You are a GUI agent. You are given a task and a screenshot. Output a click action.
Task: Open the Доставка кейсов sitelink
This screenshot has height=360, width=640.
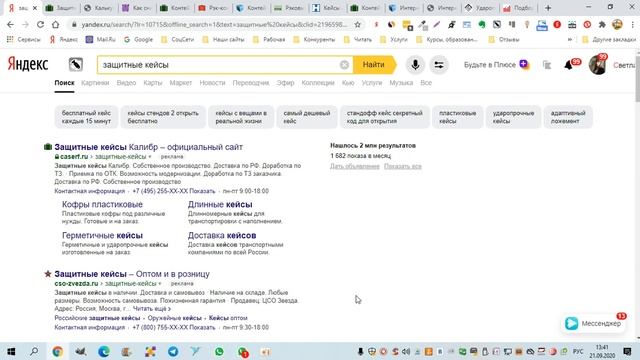pyautogui.click(x=222, y=236)
